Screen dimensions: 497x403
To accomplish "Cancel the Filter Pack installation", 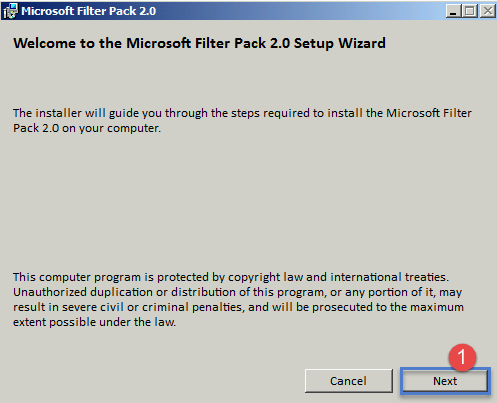I will [348, 381].
